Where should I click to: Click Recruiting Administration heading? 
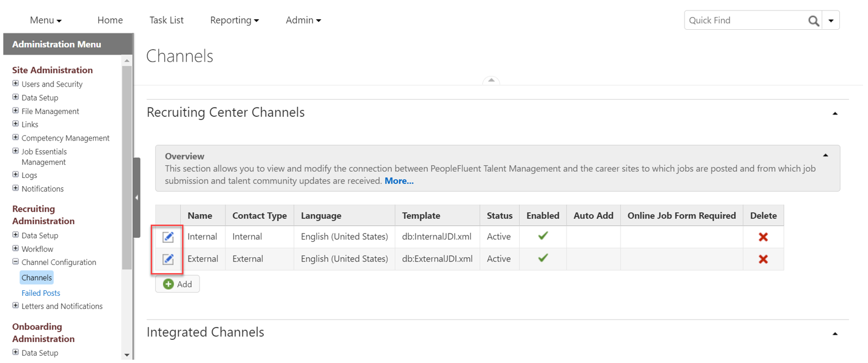point(44,215)
